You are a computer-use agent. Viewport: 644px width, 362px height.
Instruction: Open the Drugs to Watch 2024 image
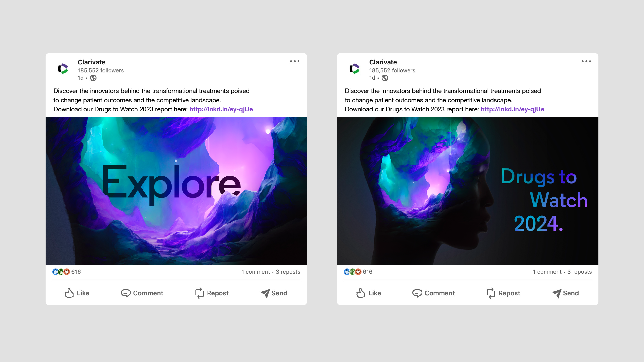467,191
